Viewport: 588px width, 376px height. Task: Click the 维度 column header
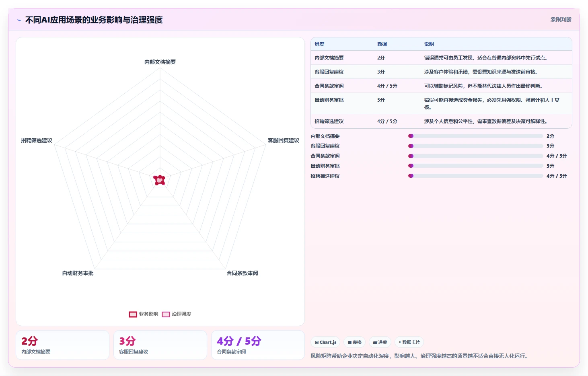(x=319, y=44)
